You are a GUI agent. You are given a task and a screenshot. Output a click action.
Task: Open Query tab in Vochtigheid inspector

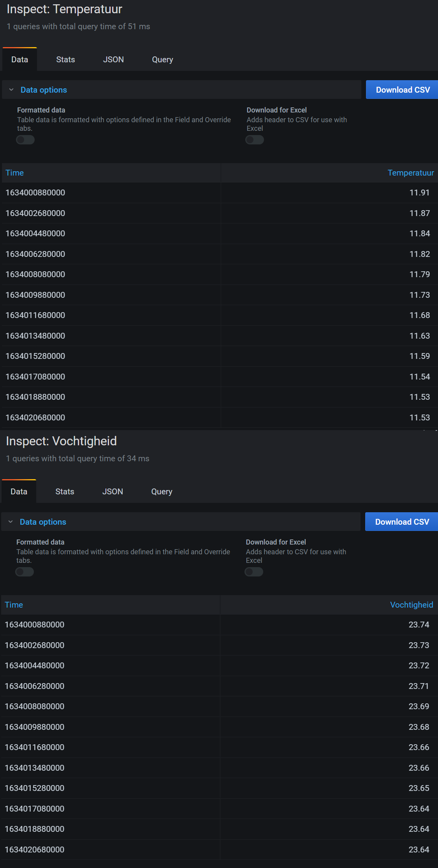tap(162, 492)
